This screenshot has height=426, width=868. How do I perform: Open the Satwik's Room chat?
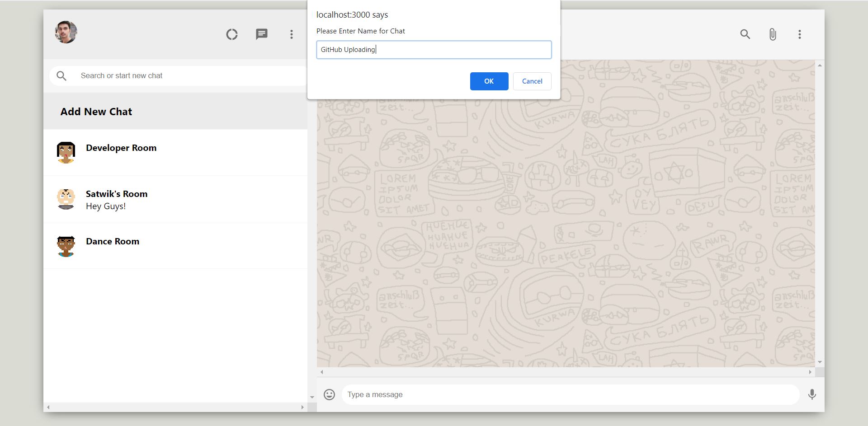click(x=175, y=199)
